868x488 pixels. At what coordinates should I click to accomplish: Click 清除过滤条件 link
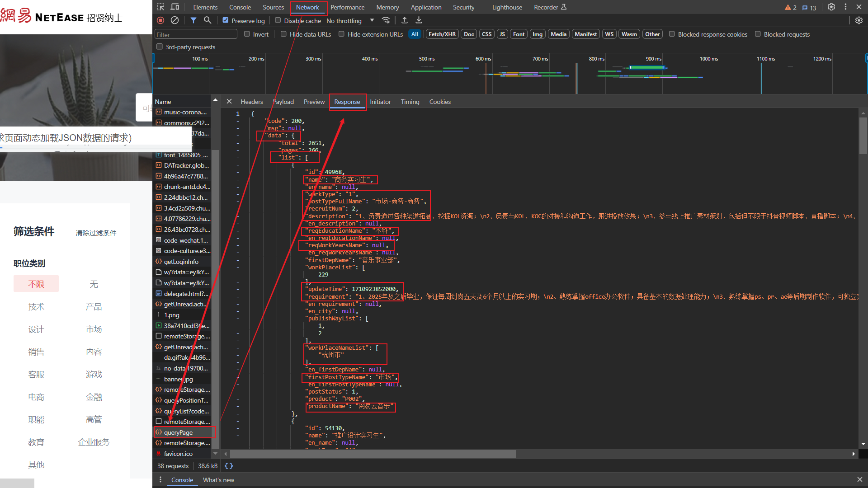click(x=96, y=233)
